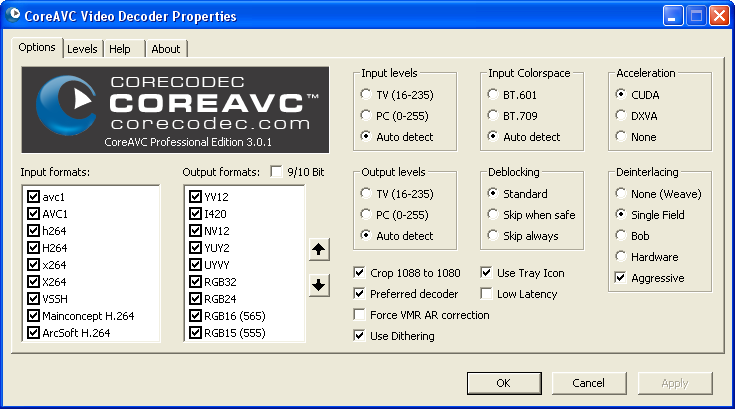The width and height of the screenshot is (735, 409).
Task: Uncheck h264 lowercase input format
Action: (x=33, y=231)
